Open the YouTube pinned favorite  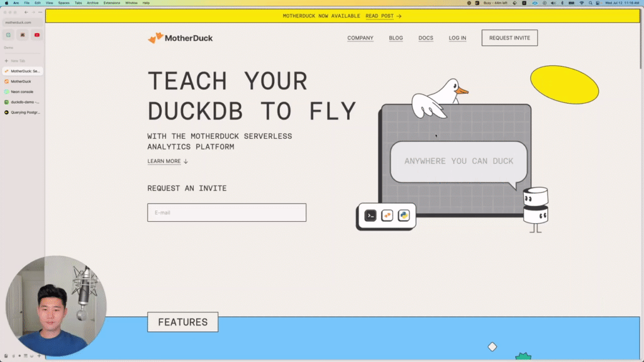click(37, 35)
